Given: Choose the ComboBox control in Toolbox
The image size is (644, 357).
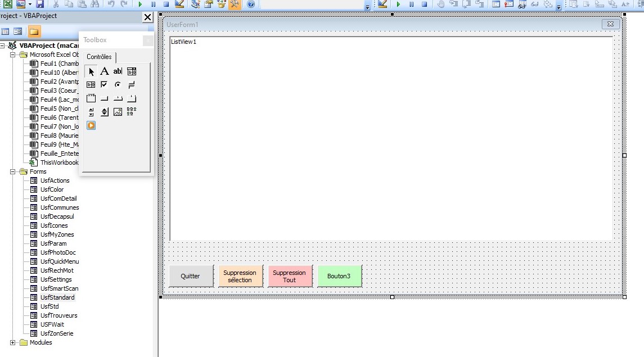Looking at the screenshot, I should (x=132, y=71).
